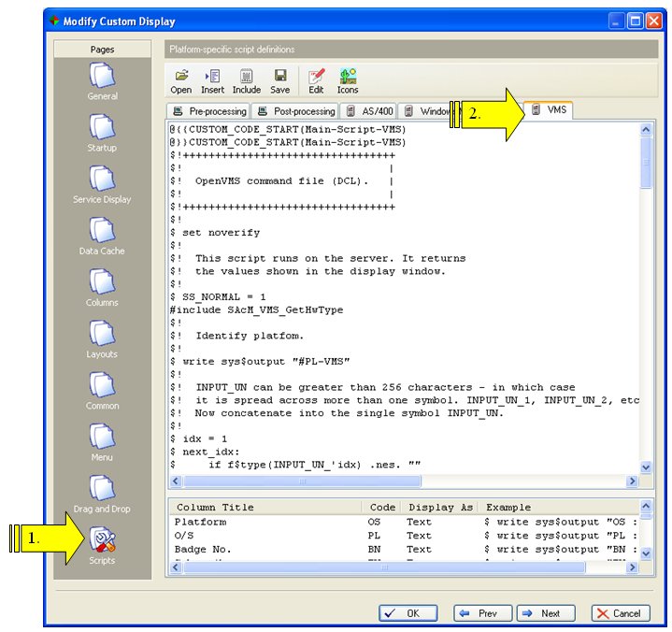Image resolution: width=672 pixels, height=632 pixels.
Task: Switch to the Pre-processing tab
Action: coord(209,111)
